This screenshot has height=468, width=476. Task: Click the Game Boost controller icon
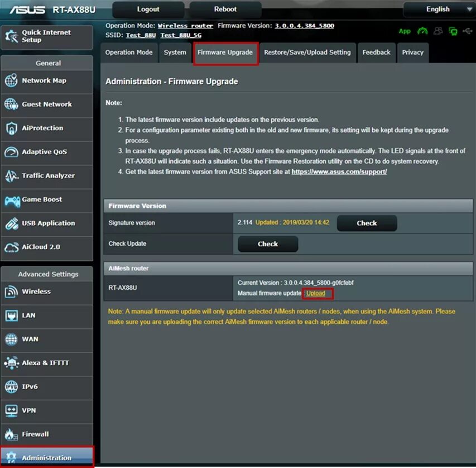[12, 200]
